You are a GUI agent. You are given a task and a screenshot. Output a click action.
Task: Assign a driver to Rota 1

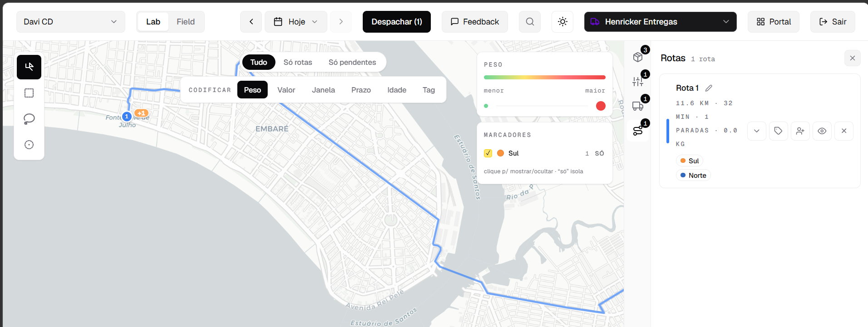pyautogui.click(x=800, y=131)
